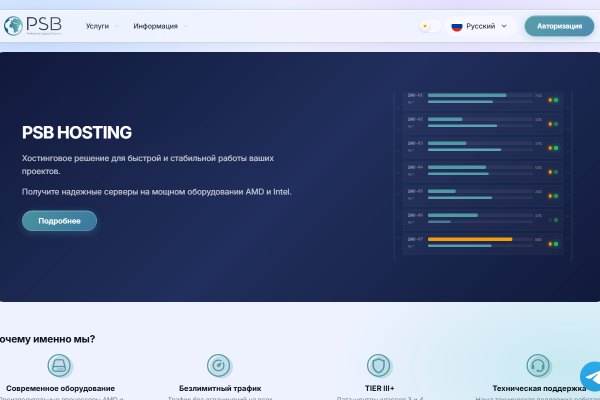Image resolution: width=600 pixels, height=400 pixels.
Task: Click the TIER III+ title
Action: click(379, 388)
